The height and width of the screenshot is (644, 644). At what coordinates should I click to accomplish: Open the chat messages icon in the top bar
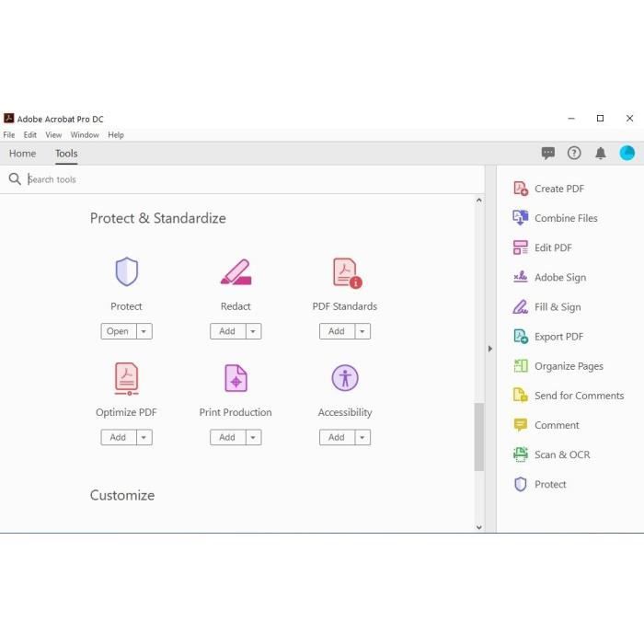548,154
